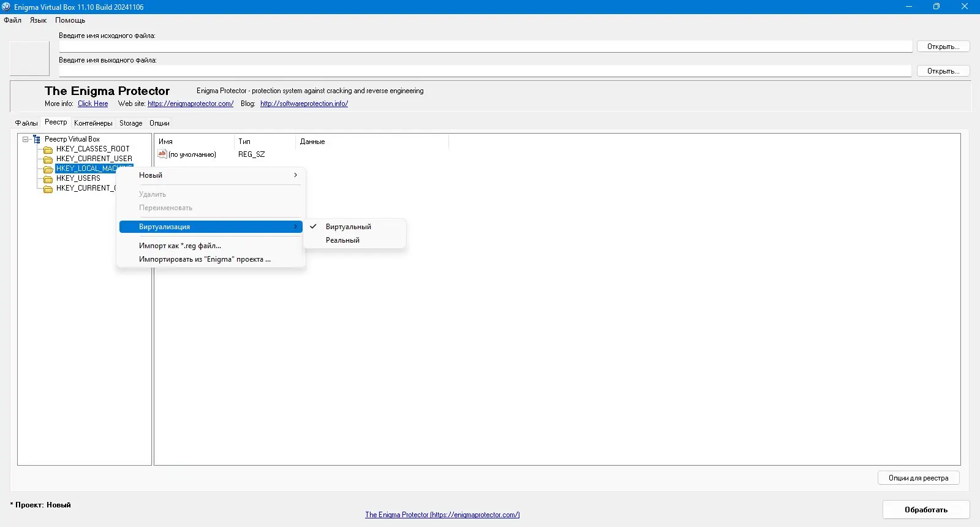Select the (по умолчанию) value row
The width and height of the screenshot is (980, 527).
192,154
